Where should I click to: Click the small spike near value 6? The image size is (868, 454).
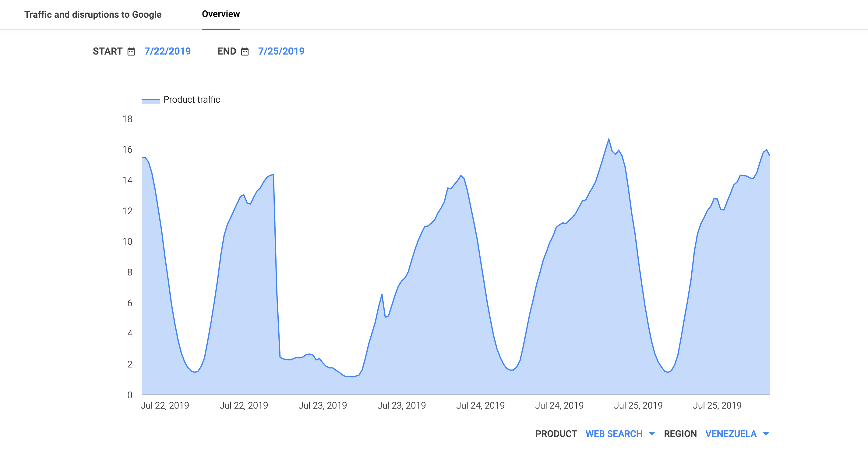[x=382, y=295]
